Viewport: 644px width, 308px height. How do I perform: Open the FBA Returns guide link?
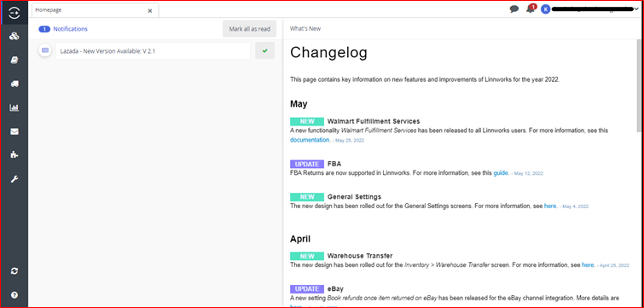[501, 173]
